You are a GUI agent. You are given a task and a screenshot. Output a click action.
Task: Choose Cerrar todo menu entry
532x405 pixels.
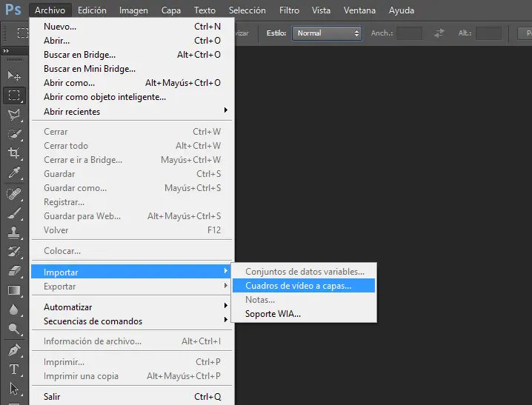(x=132, y=146)
